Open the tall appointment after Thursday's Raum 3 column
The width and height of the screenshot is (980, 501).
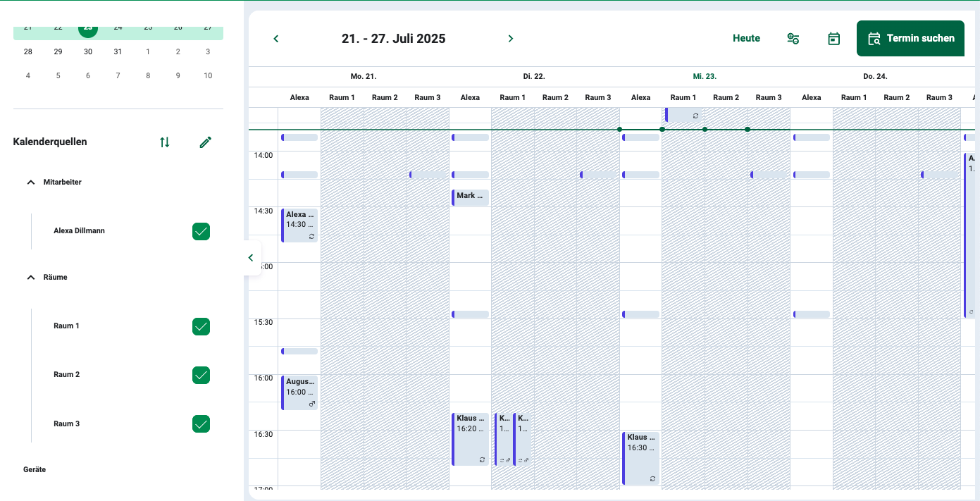[969, 235]
